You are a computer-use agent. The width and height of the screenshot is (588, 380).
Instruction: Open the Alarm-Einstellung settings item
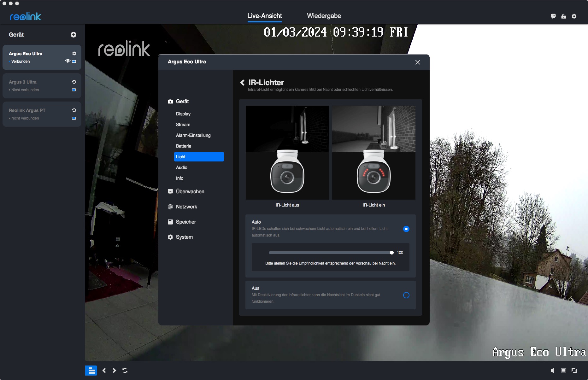click(x=193, y=135)
